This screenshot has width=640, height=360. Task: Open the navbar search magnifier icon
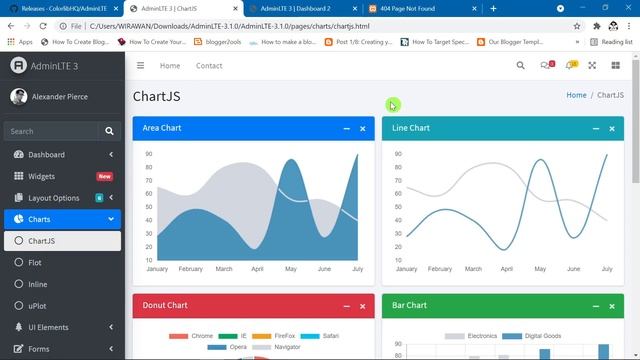520,65
